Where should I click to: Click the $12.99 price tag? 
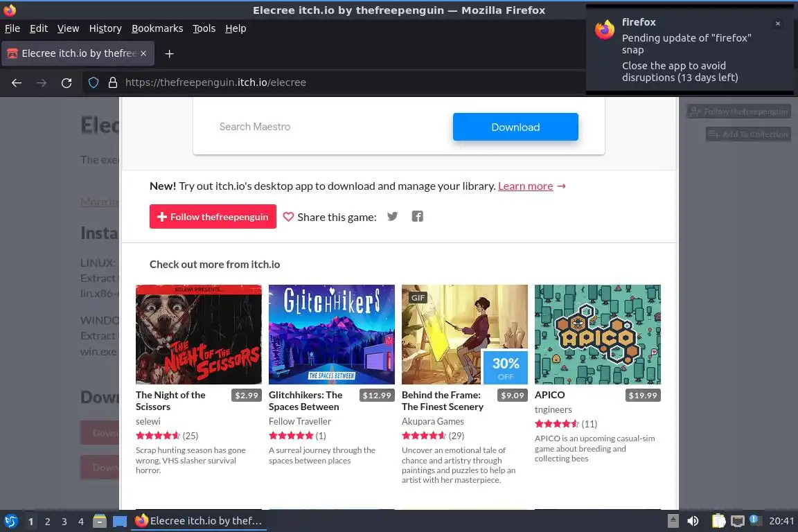click(377, 396)
